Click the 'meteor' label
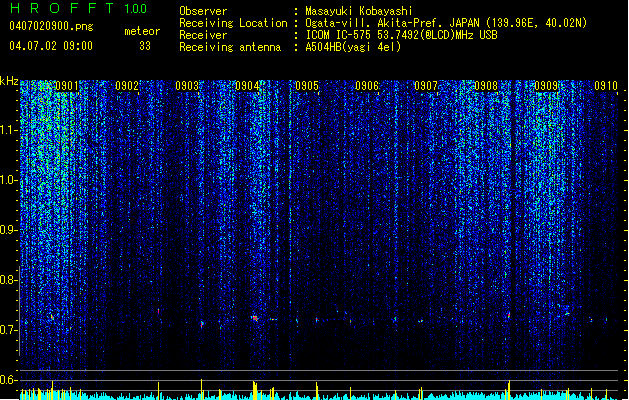Screen dimensions: 629x400 [x=142, y=31]
